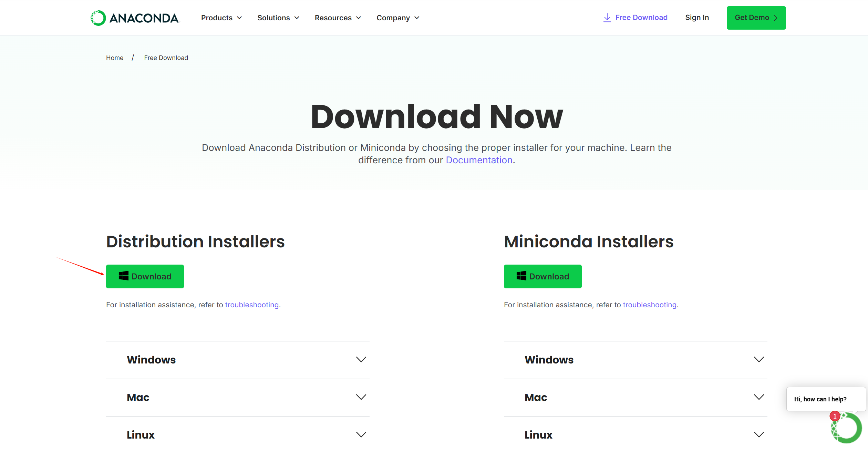Click the 'Hi, how can I help?' message
The height and width of the screenshot is (462, 868).
pyautogui.click(x=820, y=399)
